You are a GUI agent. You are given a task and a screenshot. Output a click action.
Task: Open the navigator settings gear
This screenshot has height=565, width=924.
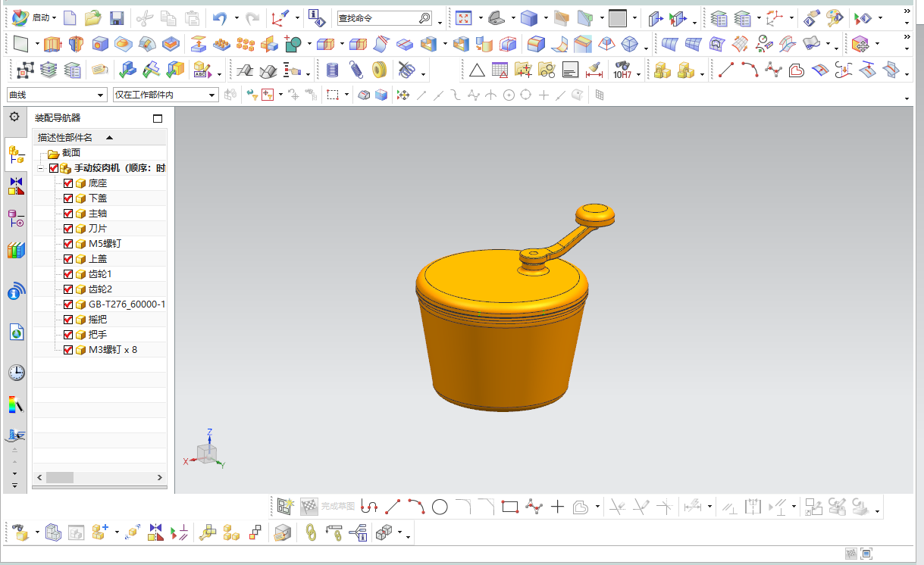tap(14, 117)
